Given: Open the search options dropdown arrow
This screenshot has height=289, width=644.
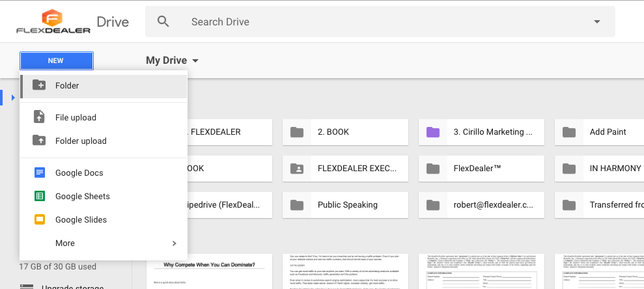Looking at the screenshot, I should [x=596, y=22].
